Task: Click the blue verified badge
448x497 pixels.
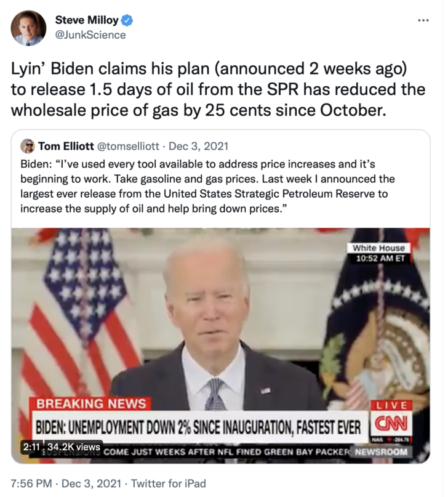Action: (127, 20)
